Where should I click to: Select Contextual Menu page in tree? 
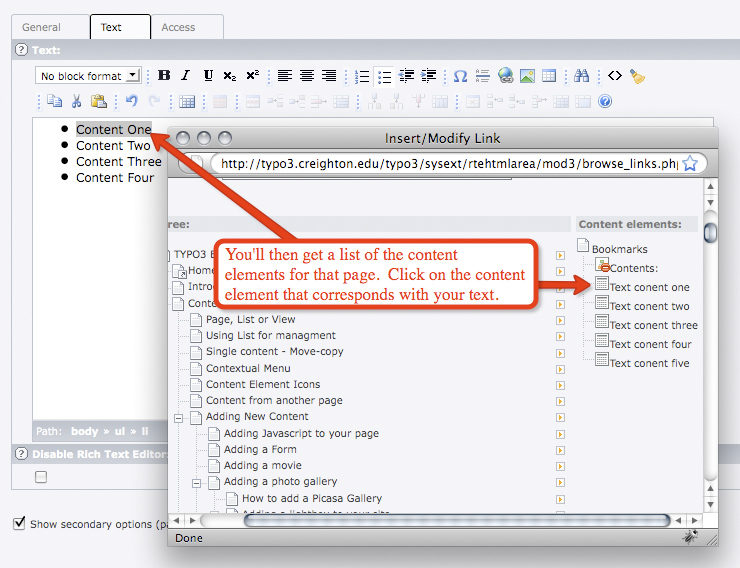pos(248,368)
